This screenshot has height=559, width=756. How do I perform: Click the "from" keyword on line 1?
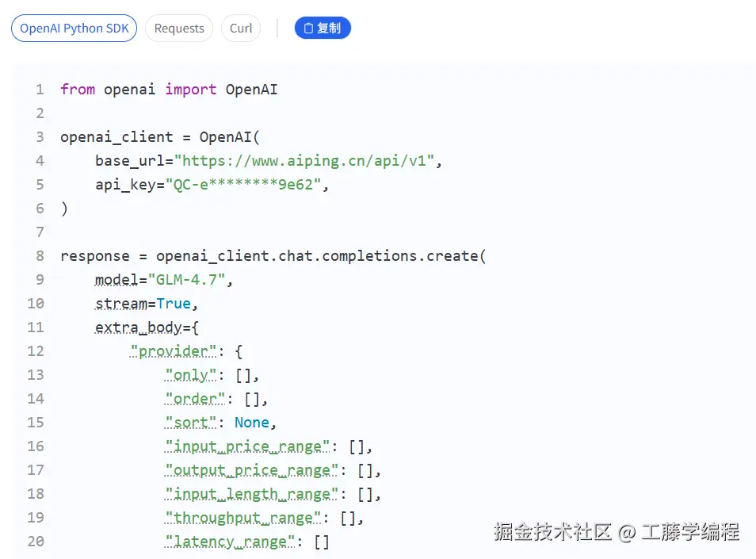point(78,90)
